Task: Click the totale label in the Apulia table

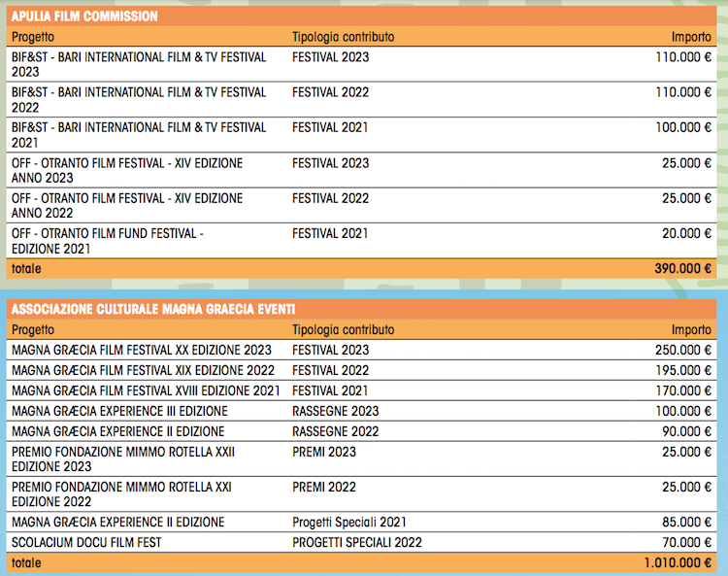Action: point(26,268)
